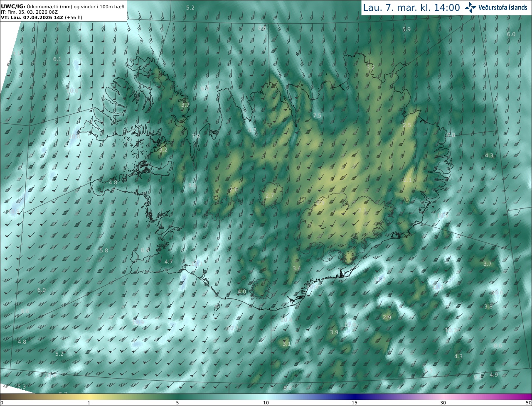Image resolution: width=532 pixels, height=406 pixels.
Task: Click the 3.8 value on the map
Action: pyautogui.click(x=488, y=306)
